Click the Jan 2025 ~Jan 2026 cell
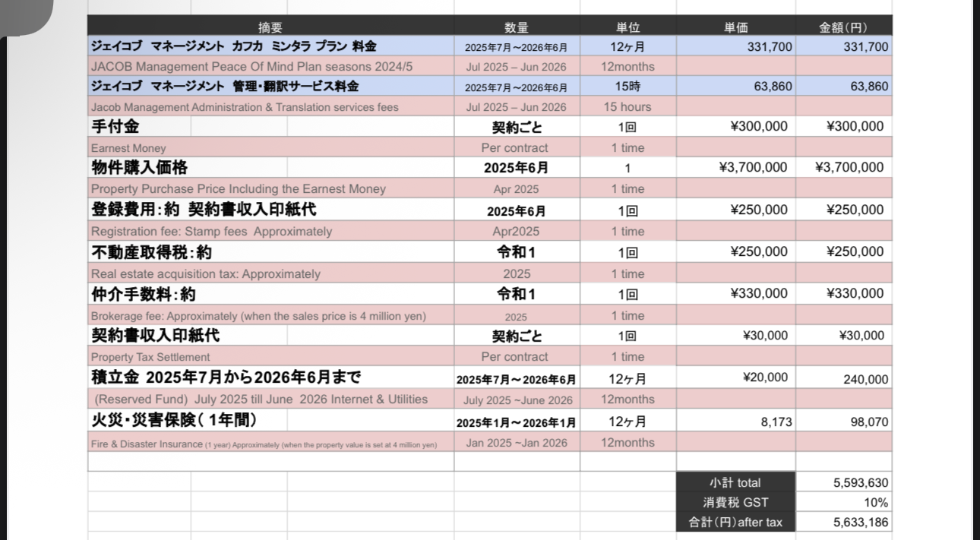This screenshot has width=980, height=540. coord(517,443)
